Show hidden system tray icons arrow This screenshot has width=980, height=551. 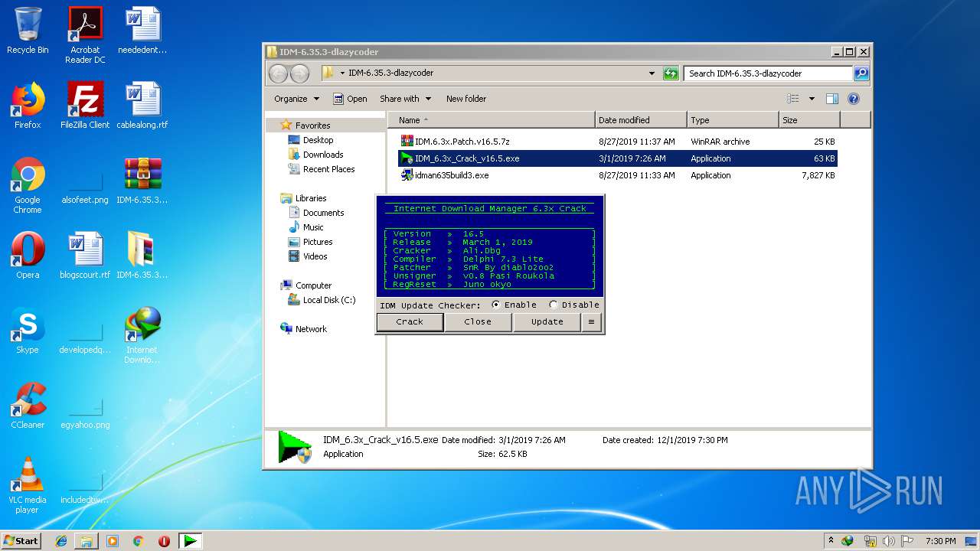(831, 540)
